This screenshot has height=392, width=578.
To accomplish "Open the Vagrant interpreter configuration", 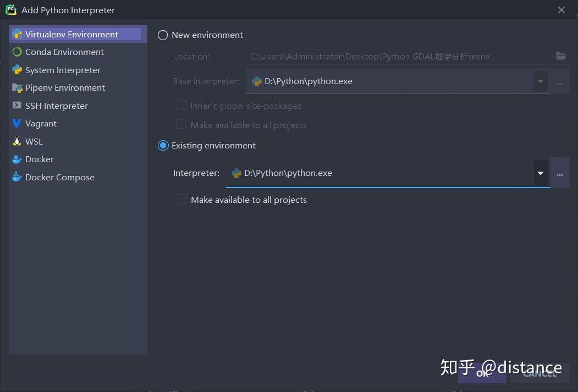I will (40, 123).
